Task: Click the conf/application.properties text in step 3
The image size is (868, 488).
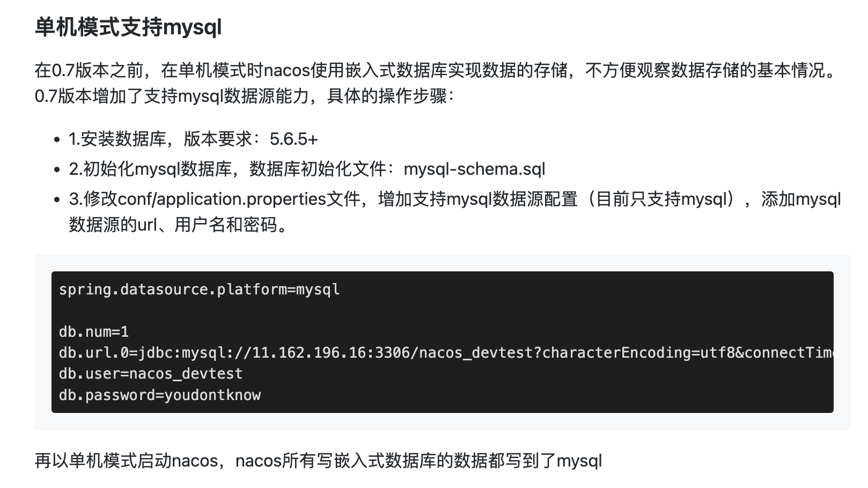Action: click(x=222, y=199)
